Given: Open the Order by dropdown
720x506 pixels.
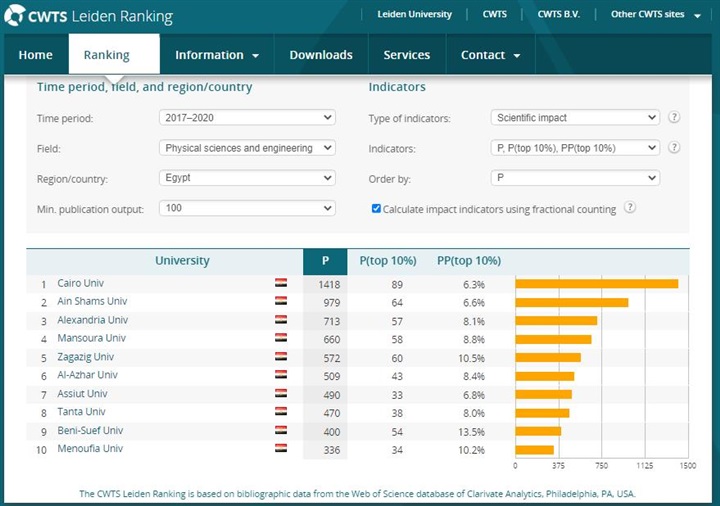Looking at the screenshot, I should coord(575,178).
